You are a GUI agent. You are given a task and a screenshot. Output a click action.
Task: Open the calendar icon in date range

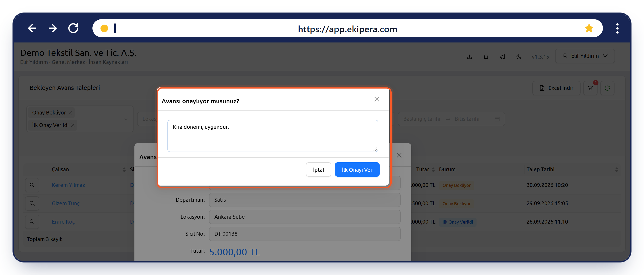tap(497, 119)
